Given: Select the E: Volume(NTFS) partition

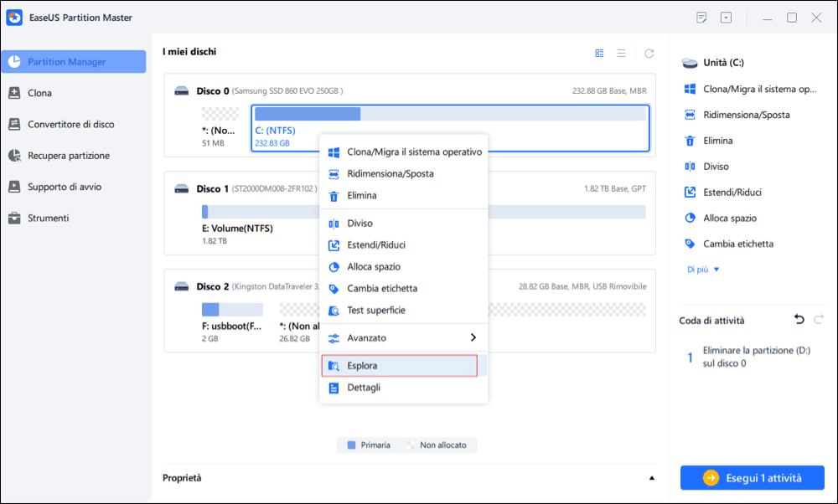Looking at the screenshot, I should tap(424, 224).
